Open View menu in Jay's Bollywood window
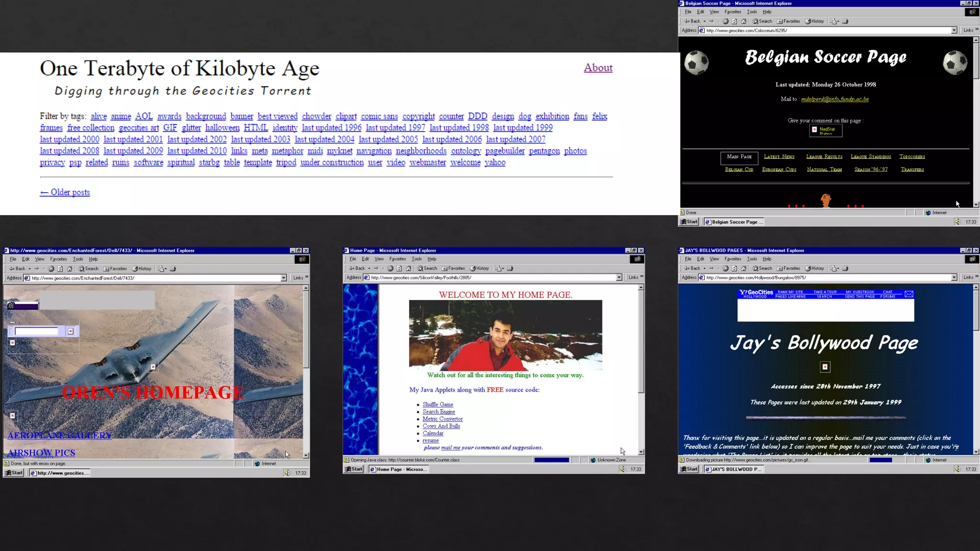The image size is (980, 551). click(714, 259)
